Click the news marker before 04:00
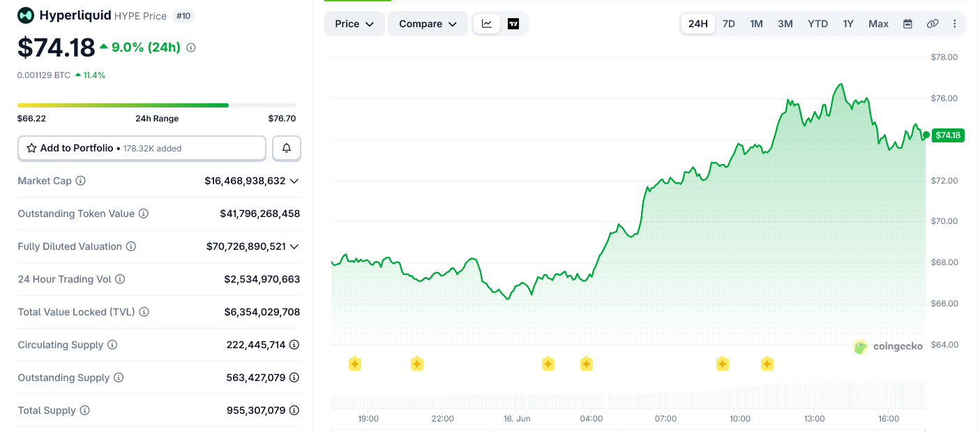This screenshot has height=432, width=980. point(548,364)
